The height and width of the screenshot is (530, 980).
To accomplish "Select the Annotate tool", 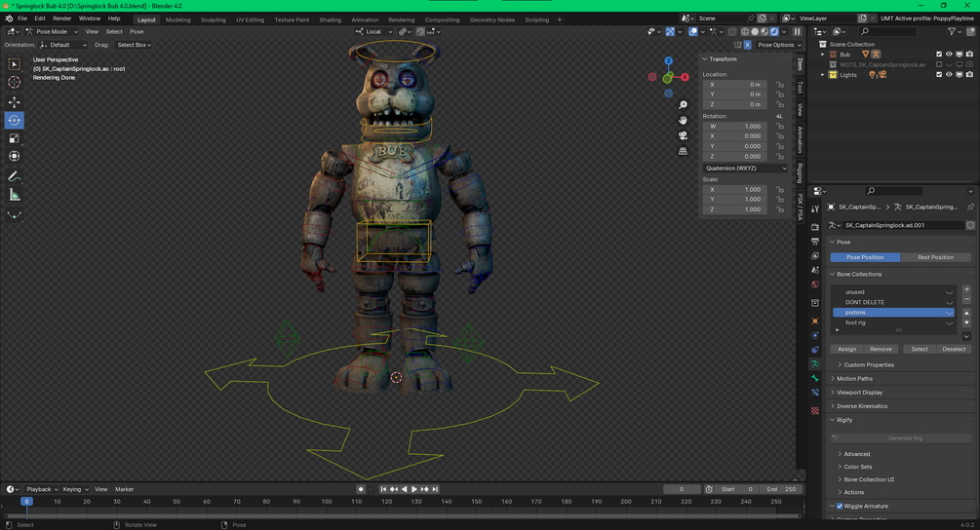I will pos(14,176).
